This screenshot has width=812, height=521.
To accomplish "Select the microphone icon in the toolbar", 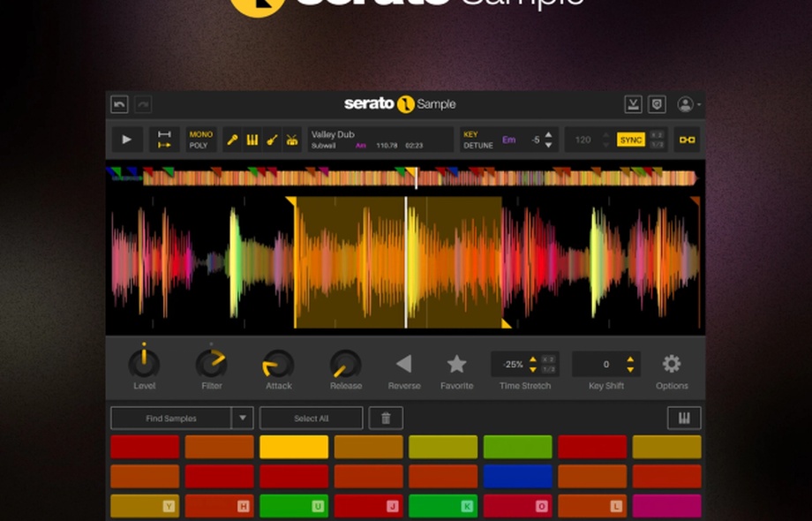I will tap(232, 140).
